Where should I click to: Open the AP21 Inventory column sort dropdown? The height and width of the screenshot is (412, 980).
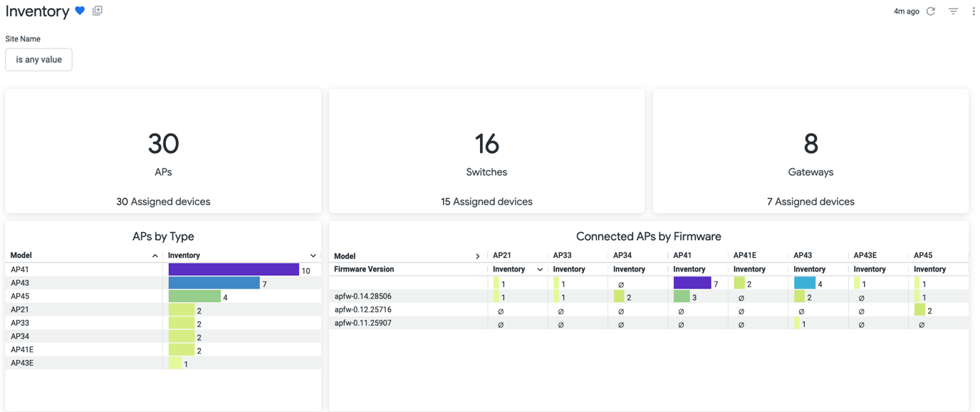pos(540,269)
